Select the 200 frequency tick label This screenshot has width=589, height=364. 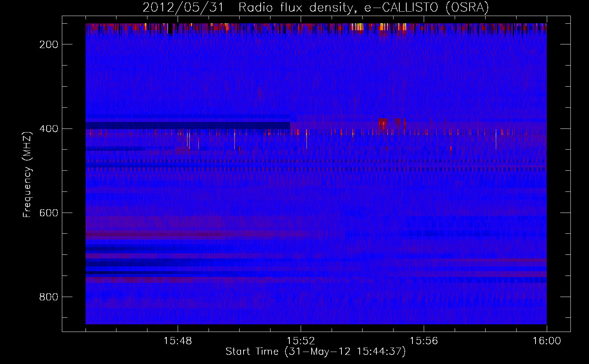tap(49, 44)
